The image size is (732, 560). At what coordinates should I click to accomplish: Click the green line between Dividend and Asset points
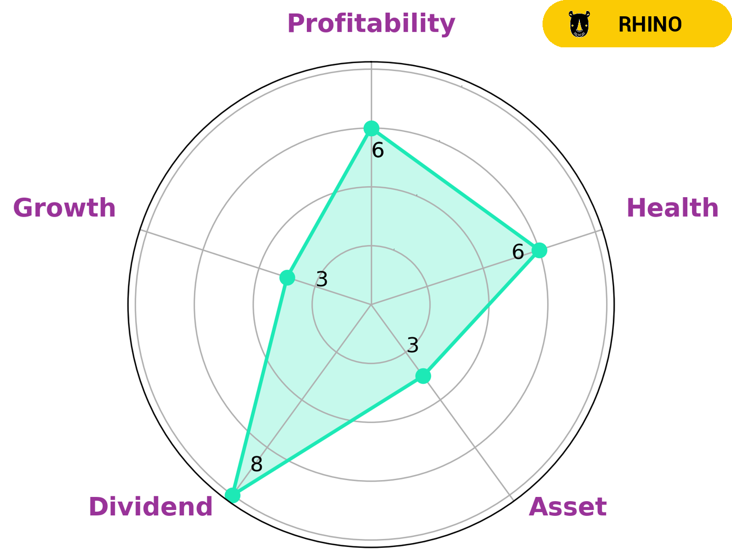pyautogui.click(x=327, y=436)
